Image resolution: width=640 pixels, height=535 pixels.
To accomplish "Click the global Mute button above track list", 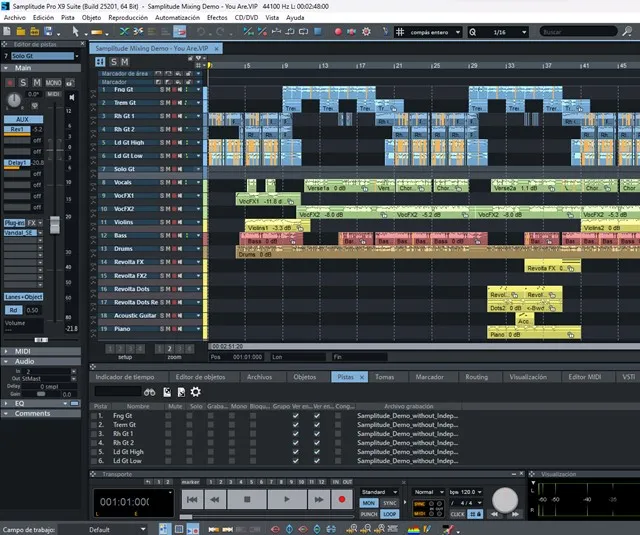I will pos(126,63).
